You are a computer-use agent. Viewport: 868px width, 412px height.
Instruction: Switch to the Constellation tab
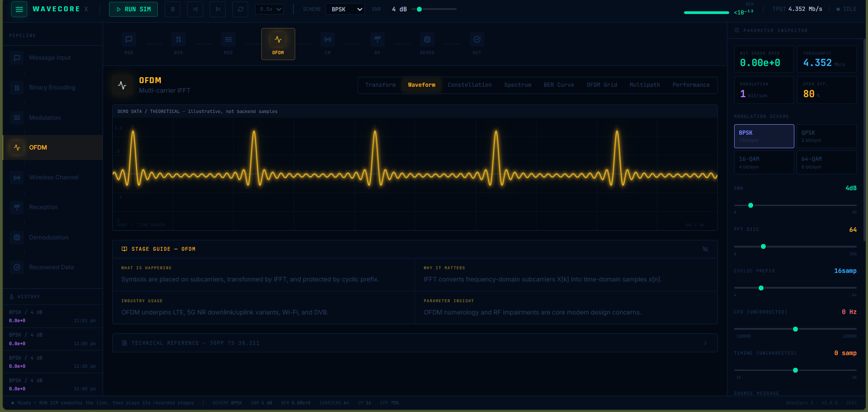(470, 85)
